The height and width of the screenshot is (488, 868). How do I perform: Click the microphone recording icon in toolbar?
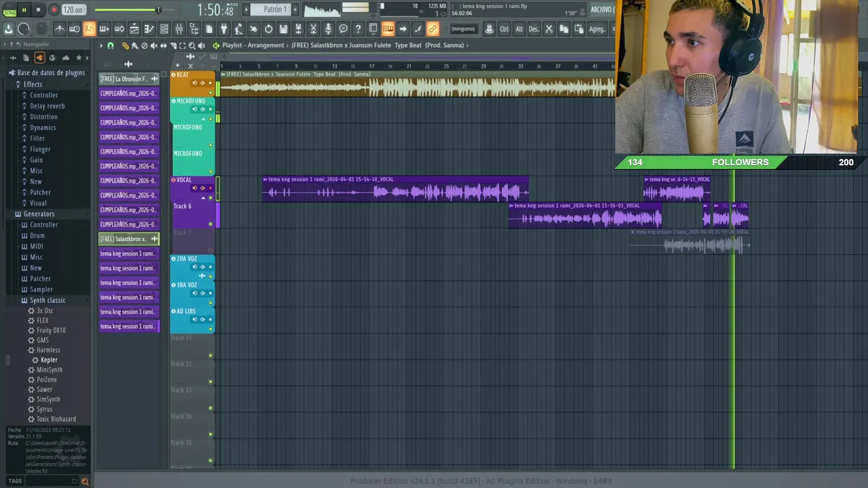coord(328,28)
